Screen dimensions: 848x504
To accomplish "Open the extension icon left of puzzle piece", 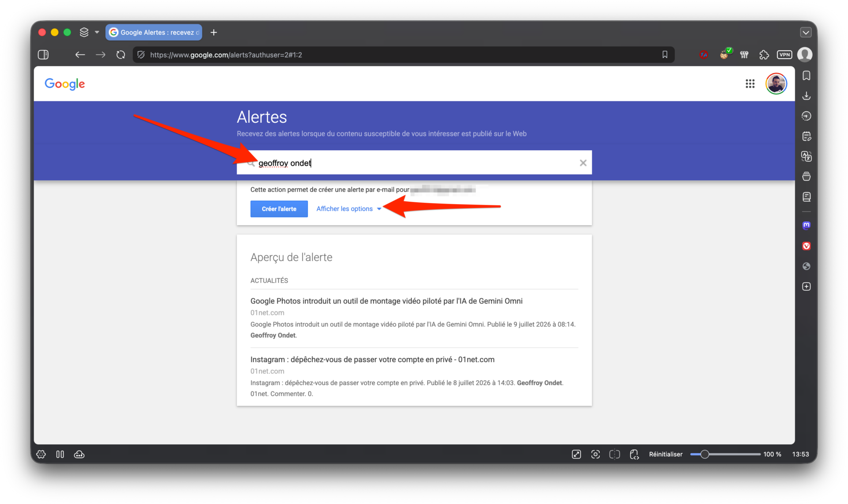I will click(x=744, y=55).
